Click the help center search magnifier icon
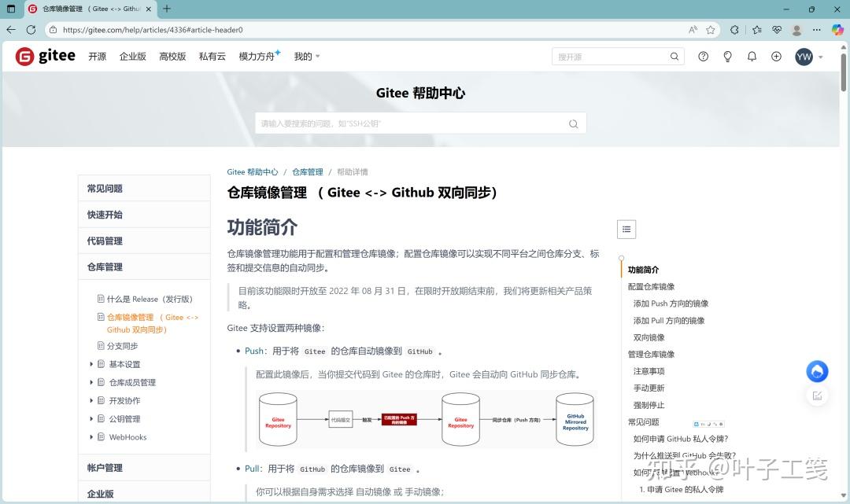This screenshot has height=504, width=850. 573,123
